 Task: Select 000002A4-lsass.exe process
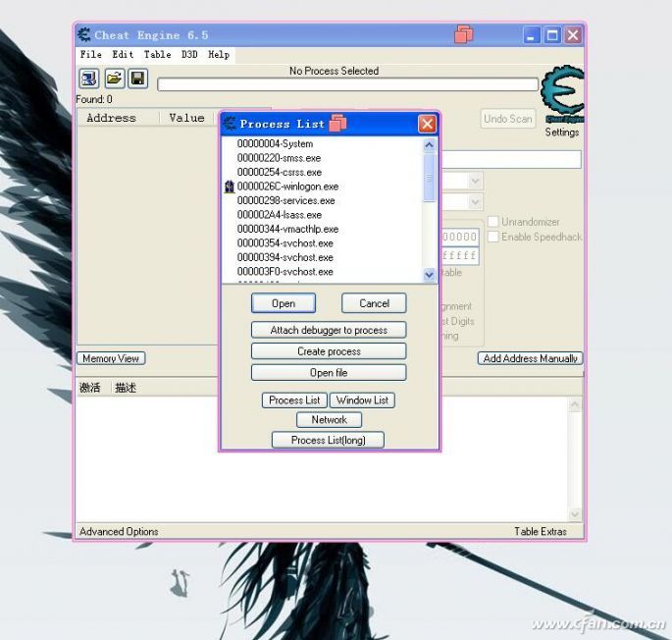coord(323,214)
